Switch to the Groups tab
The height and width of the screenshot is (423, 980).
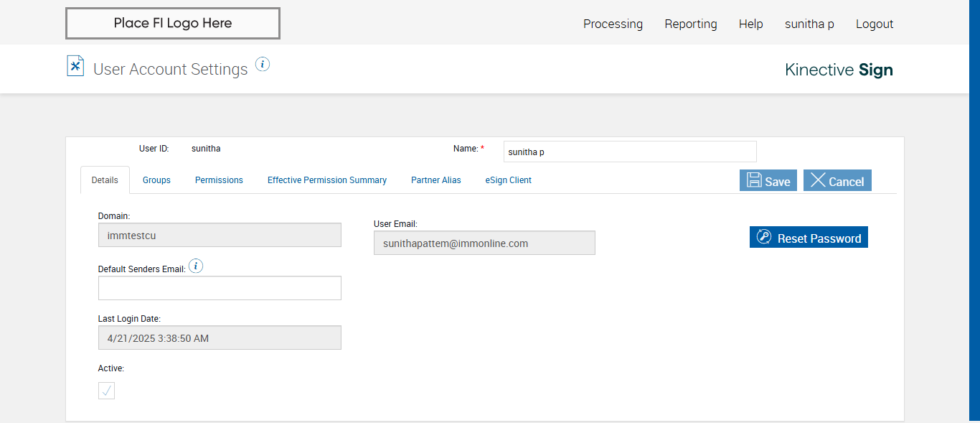(156, 180)
